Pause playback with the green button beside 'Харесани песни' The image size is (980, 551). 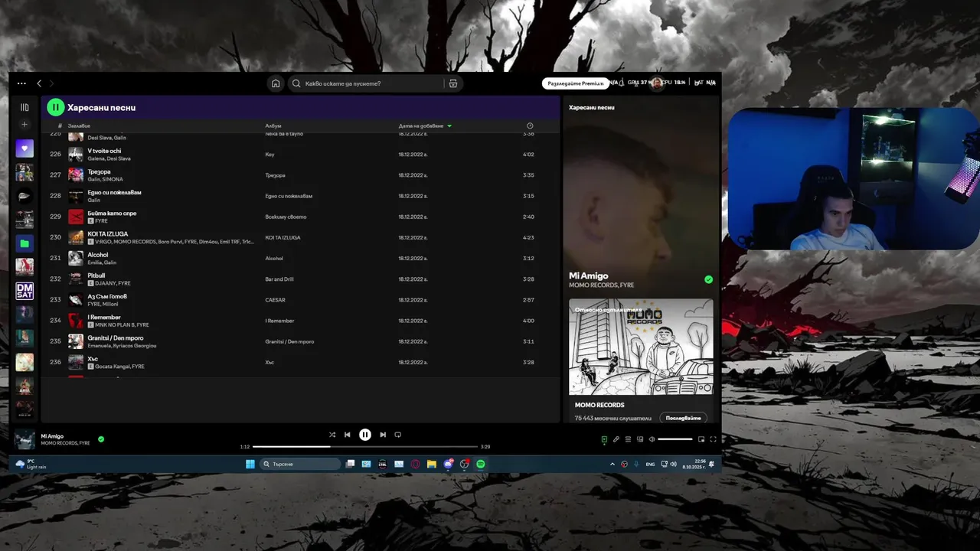55,107
